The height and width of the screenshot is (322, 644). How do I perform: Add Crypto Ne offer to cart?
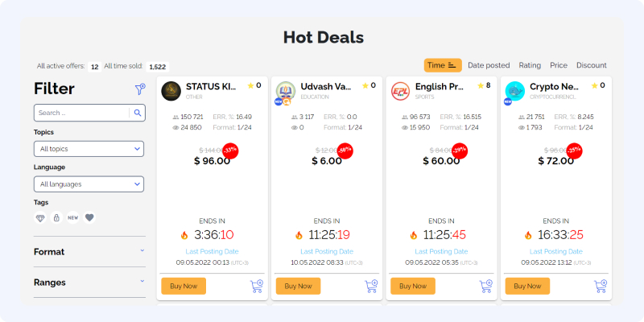(x=601, y=287)
